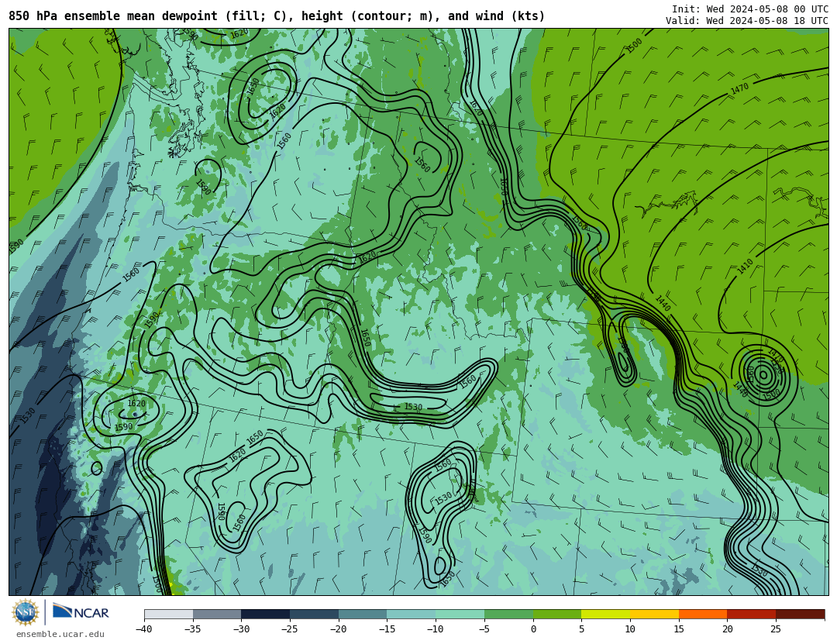Select the -5 to 0 medium green swatch
The image size is (837, 644).
click(x=508, y=614)
